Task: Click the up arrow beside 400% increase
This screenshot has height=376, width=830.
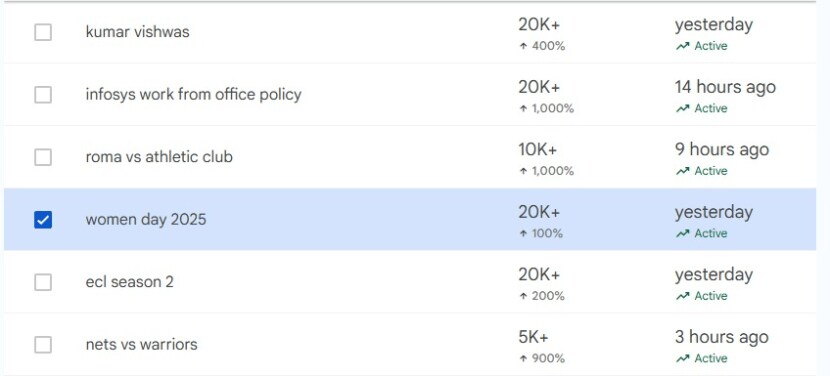Action: [x=523, y=46]
